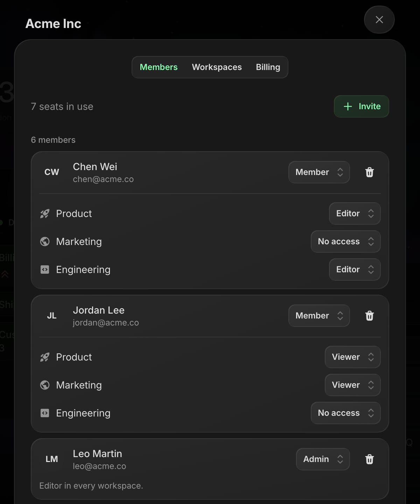The height and width of the screenshot is (504, 420).
Task: Click the chen@acme.co email
Action: pyautogui.click(x=103, y=179)
